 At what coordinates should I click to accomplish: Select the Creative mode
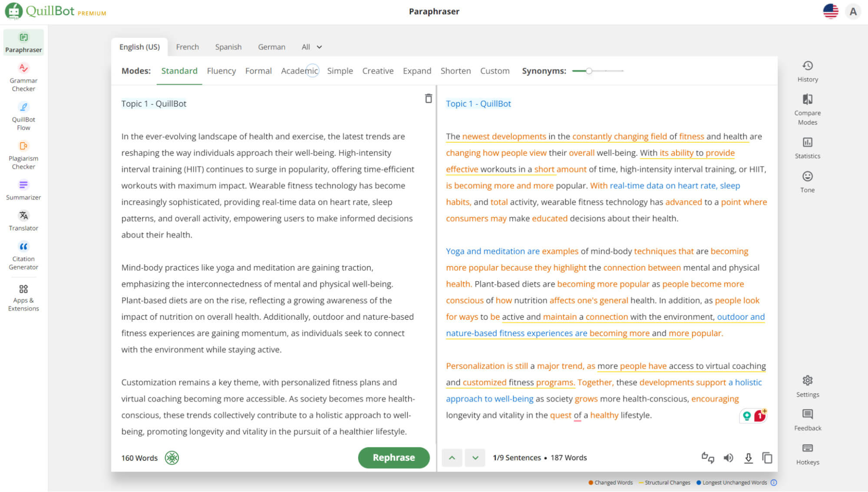pyautogui.click(x=377, y=71)
